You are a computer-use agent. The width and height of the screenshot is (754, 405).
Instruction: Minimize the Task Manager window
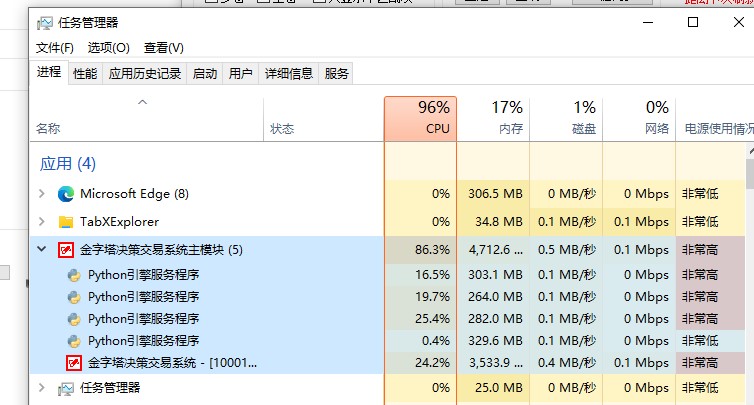(648, 22)
